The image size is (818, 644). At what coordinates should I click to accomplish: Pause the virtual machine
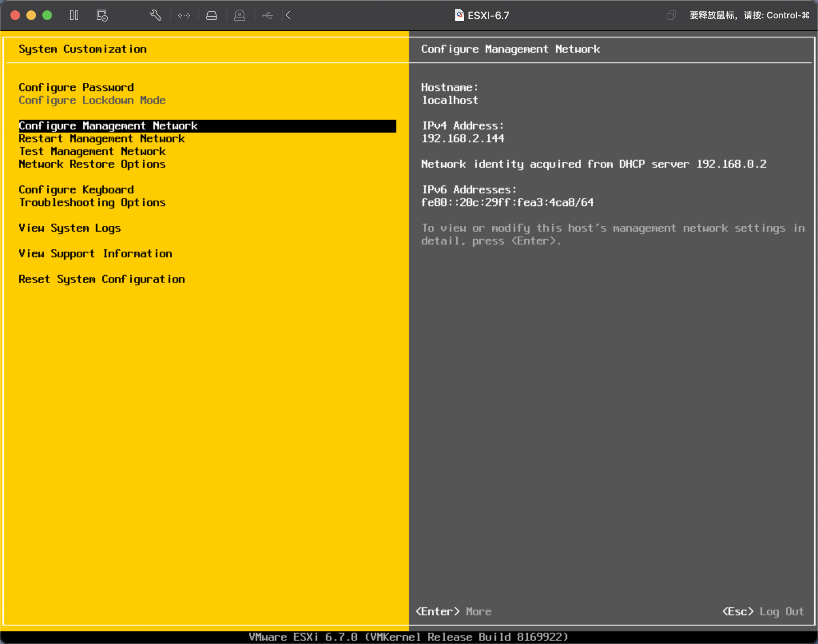pos(74,16)
